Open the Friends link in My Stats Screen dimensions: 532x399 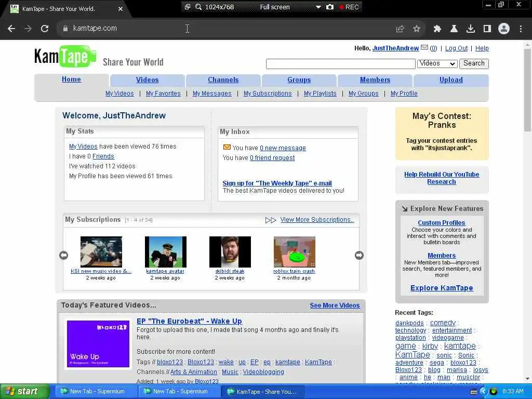(103, 156)
